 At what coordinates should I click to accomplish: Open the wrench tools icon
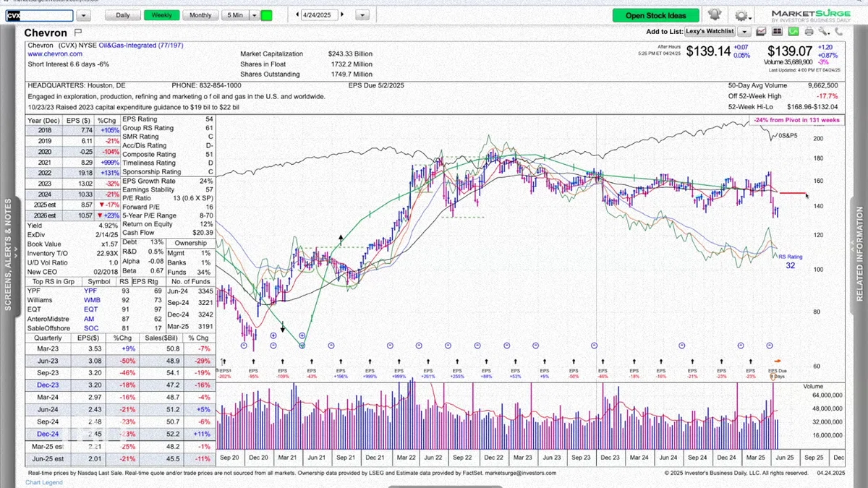pyautogui.click(x=824, y=32)
